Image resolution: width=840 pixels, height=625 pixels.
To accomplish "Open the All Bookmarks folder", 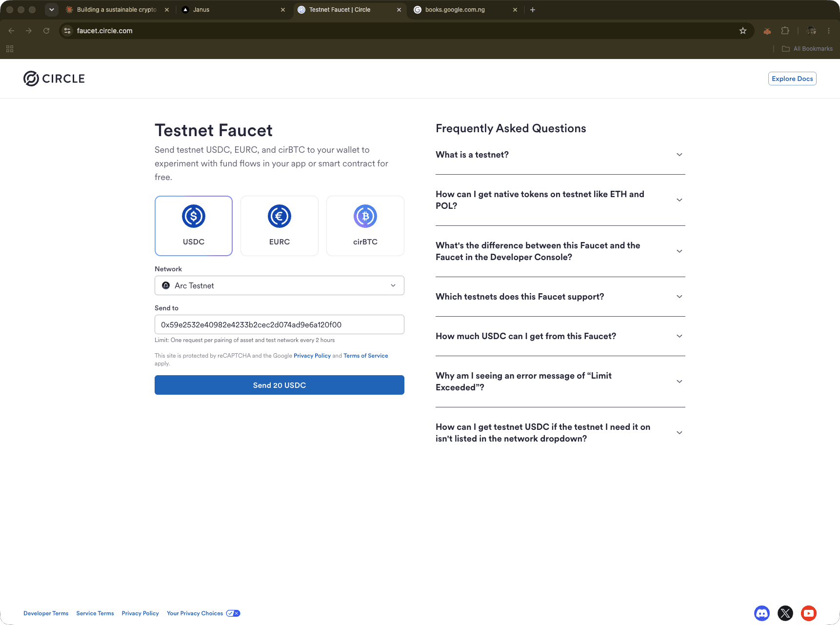I will tap(807, 49).
